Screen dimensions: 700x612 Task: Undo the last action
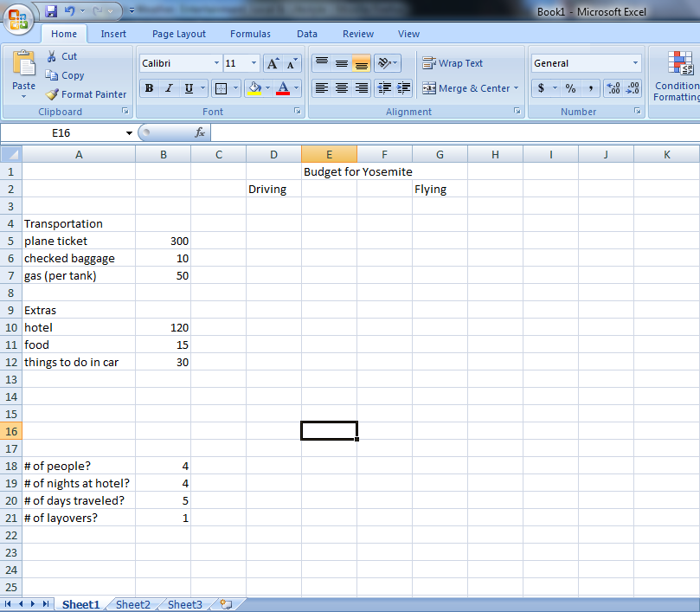tap(69, 10)
